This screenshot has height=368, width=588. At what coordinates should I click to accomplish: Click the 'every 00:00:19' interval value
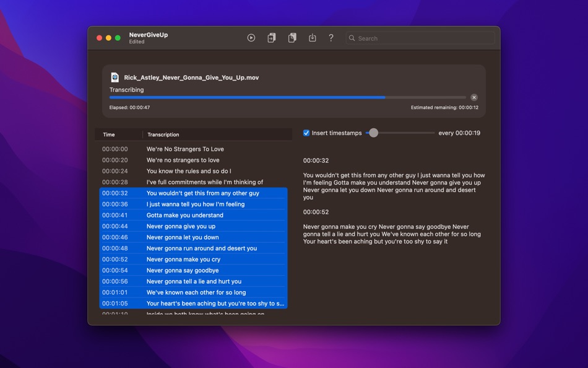coord(459,133)
